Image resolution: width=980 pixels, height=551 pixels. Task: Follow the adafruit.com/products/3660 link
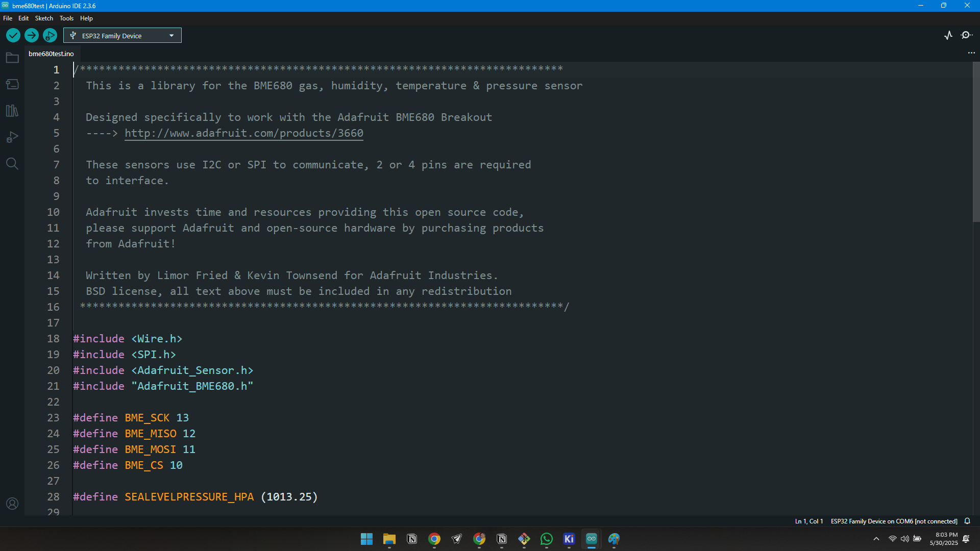244,133
